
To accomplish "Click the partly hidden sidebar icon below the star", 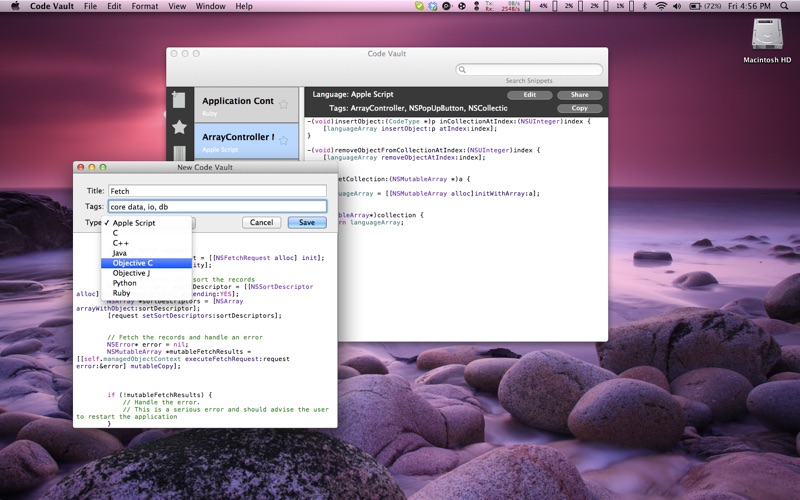I will [179, 153].
